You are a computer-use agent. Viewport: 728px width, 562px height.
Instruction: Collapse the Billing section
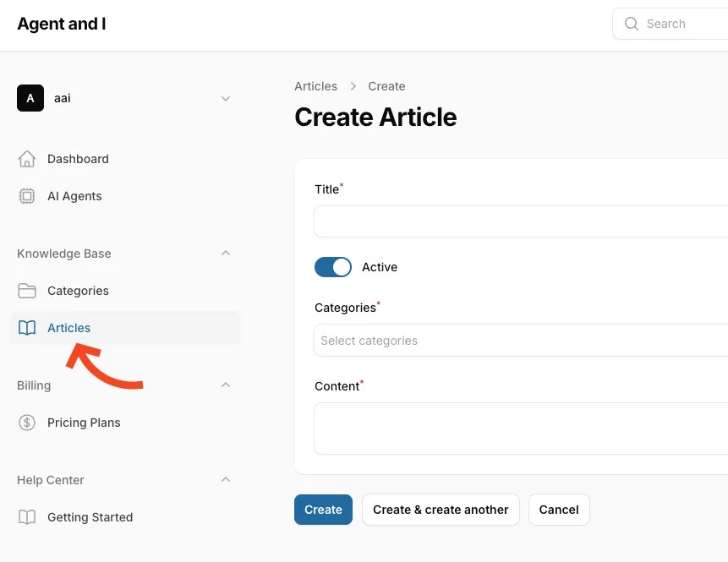pyautogui.click(x=226, y=385)
